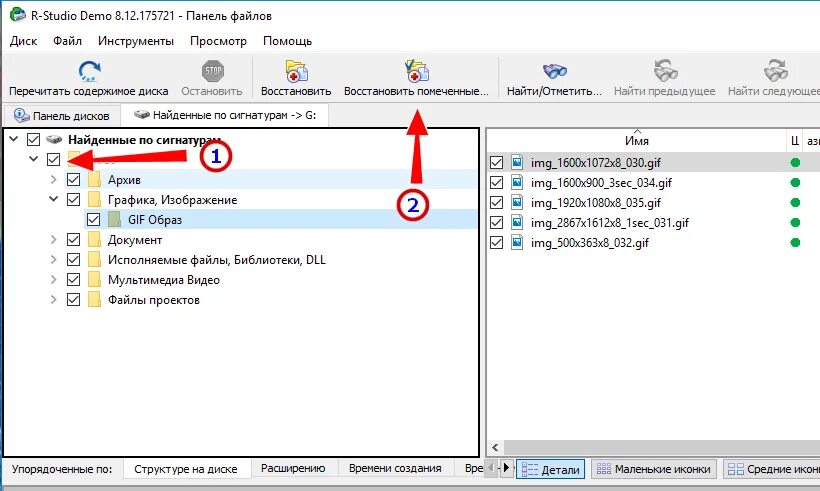Toggle the Документ folder checkbox
Viewport: 820px width, 491px height.
tap(73, 240)
